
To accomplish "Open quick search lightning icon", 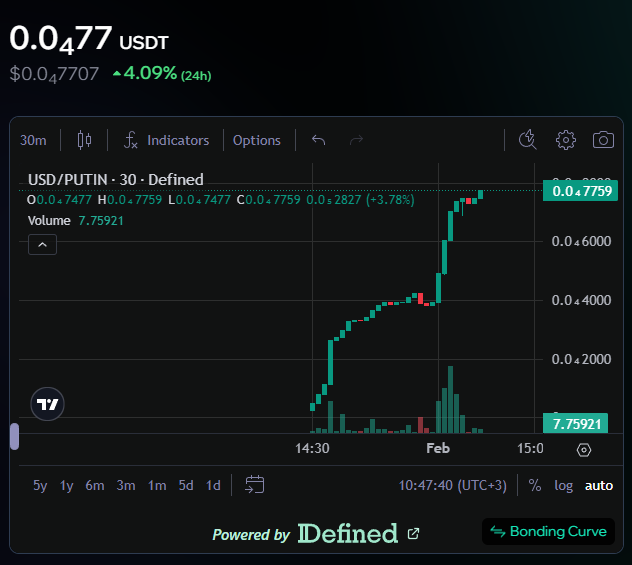I will point(527,140).
